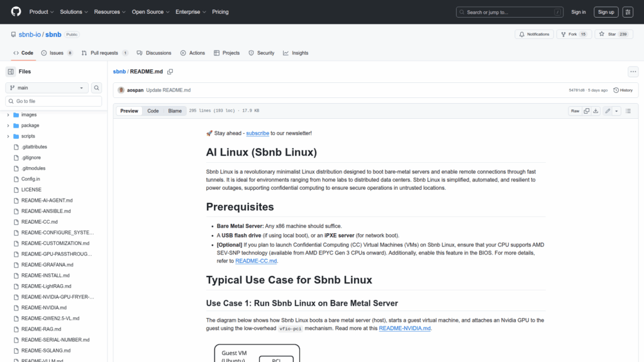Image resolution: width=644 pixels, height=362 pixels.
Task: Open the Projects tab
Action: tap(226, 53)
